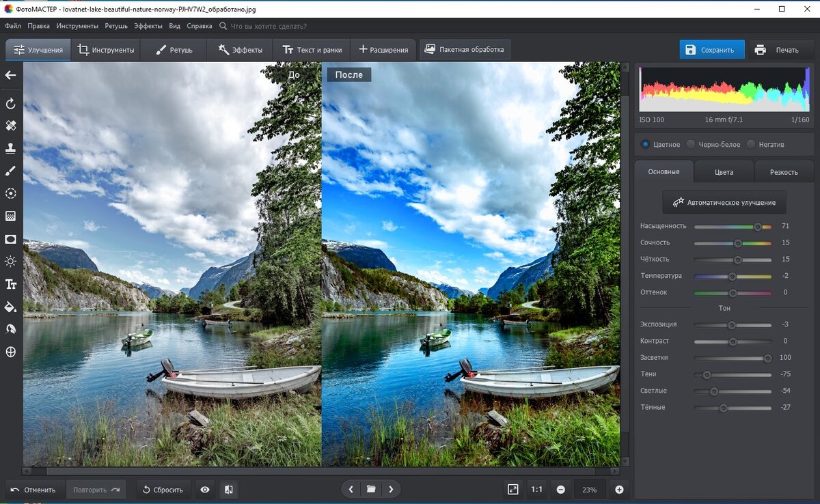The height and width of the screenshot is (504, 820).
Task: Select the vignette tool
Action: (10, 239)
